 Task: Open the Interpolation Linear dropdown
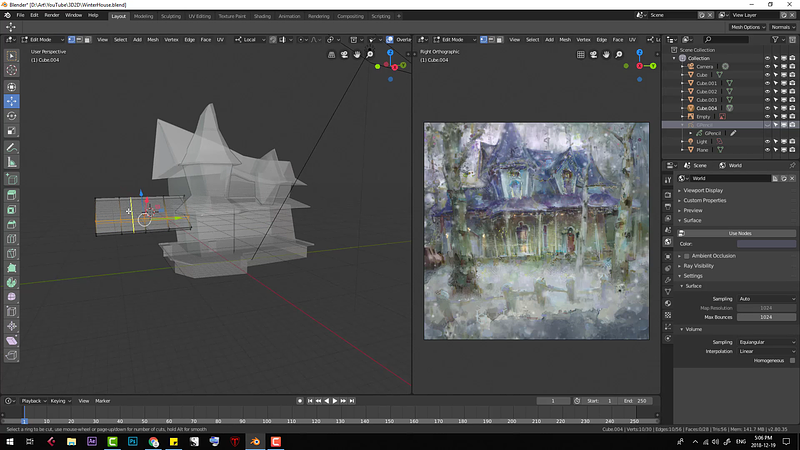766,352
